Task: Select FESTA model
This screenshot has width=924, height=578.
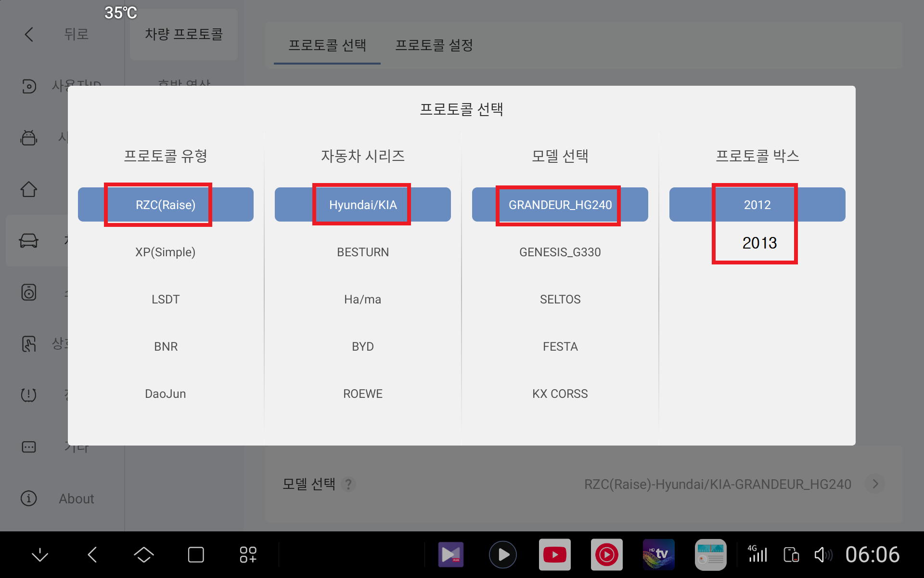Action: pos(560,346)
